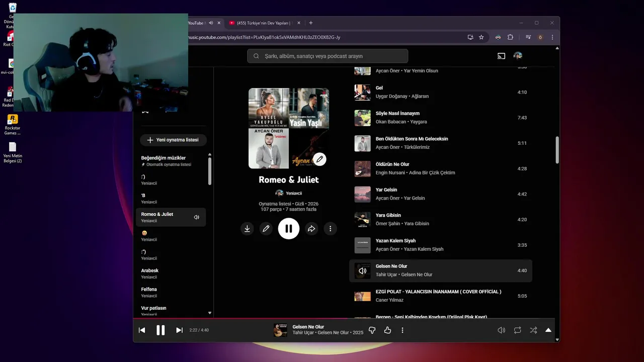Image resolution: width=644 pixels, height=362 pixels.
Task: Edit playlist using pencil button below title
Action: (x=266, y=229)
